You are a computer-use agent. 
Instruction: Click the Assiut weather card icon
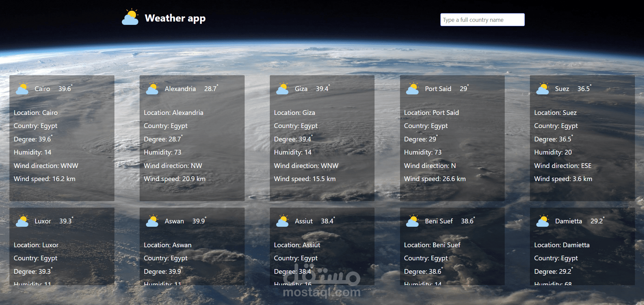click(x=282, y=221)
